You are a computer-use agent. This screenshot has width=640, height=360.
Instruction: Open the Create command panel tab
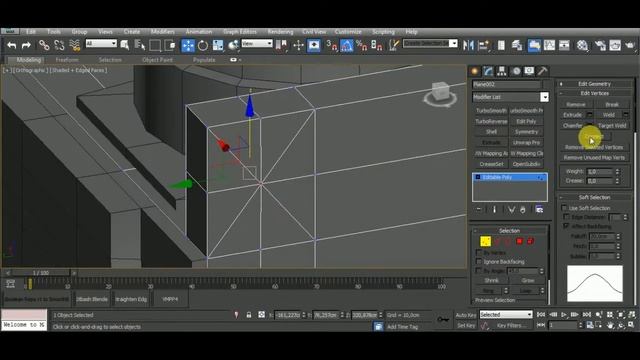click(x=475, y=71)
